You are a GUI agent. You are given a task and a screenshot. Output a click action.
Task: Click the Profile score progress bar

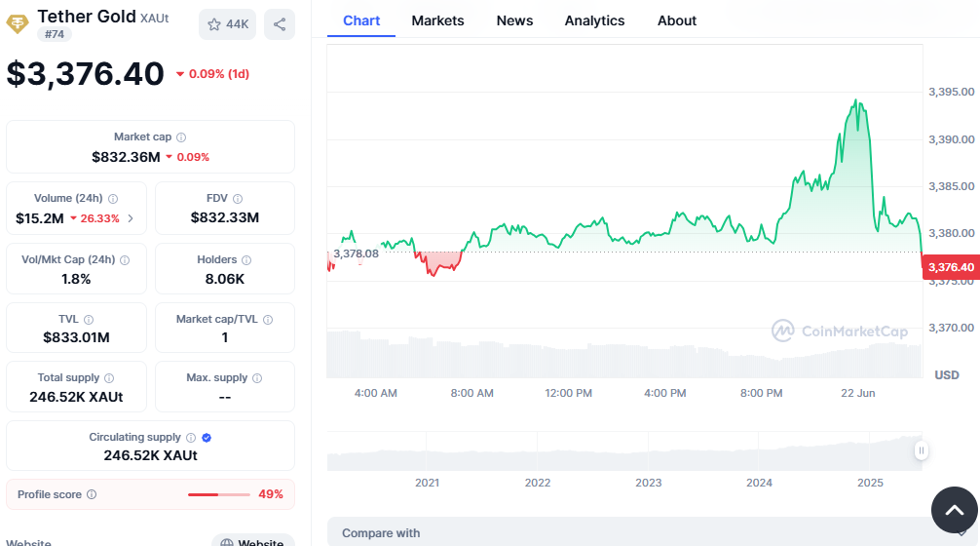(219, 494)
